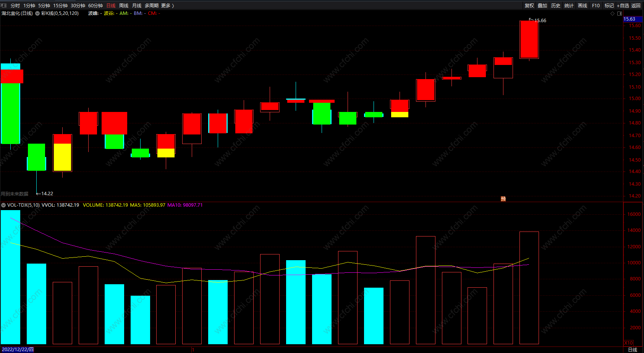Click the VOLUME: 138742.19 value
Viewport: 644px width, 353px height.
pos(105,205)
